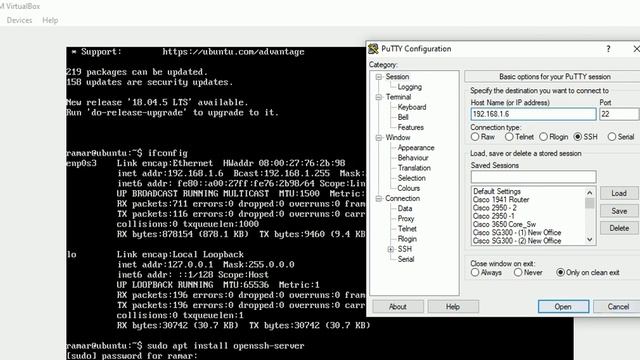Screen dimensions: 640x360
Task: Choose Only on clean exit option
Action: [x=588, y=272]
